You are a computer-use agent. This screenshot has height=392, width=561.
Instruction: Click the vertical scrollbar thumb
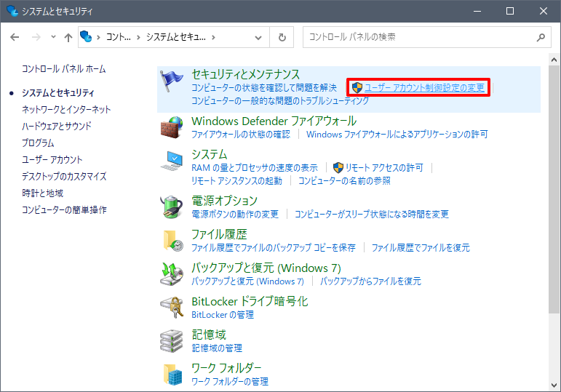click(554, 189)
